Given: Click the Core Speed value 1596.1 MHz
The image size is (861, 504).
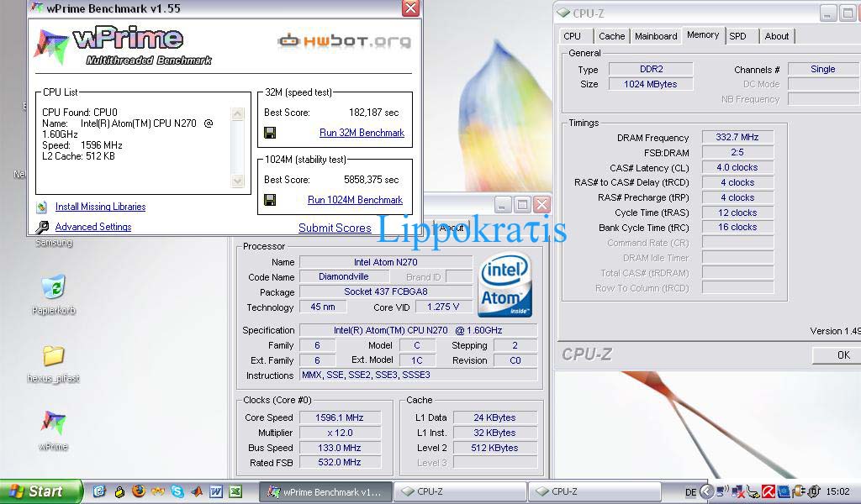Looking at the screenshot, I should pyautogui.click(x=340, y=417).
